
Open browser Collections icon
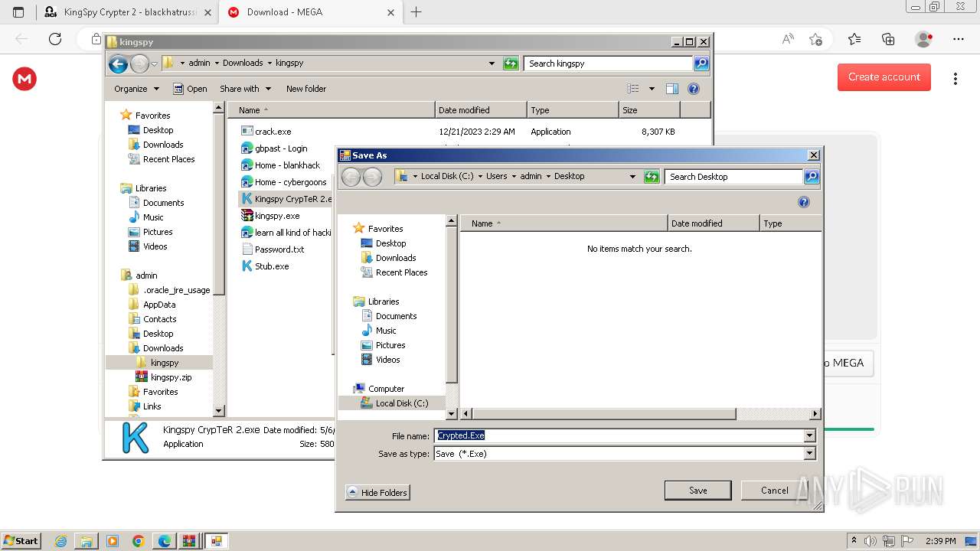888,39
